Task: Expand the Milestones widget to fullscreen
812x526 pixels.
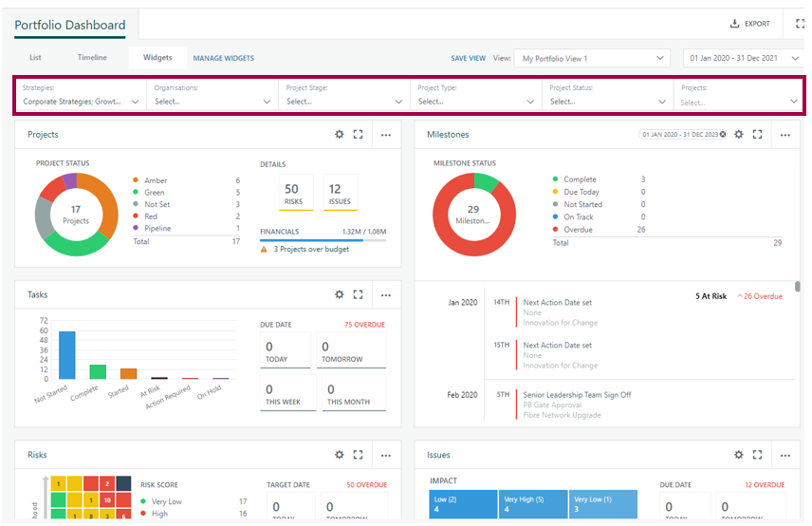Action: [758, 134]
